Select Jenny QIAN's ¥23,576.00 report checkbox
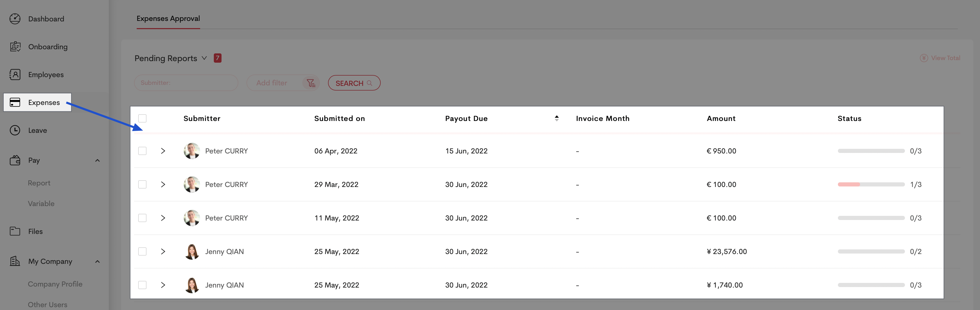Viewport: 980px width, 310px height. coord(143,251)
